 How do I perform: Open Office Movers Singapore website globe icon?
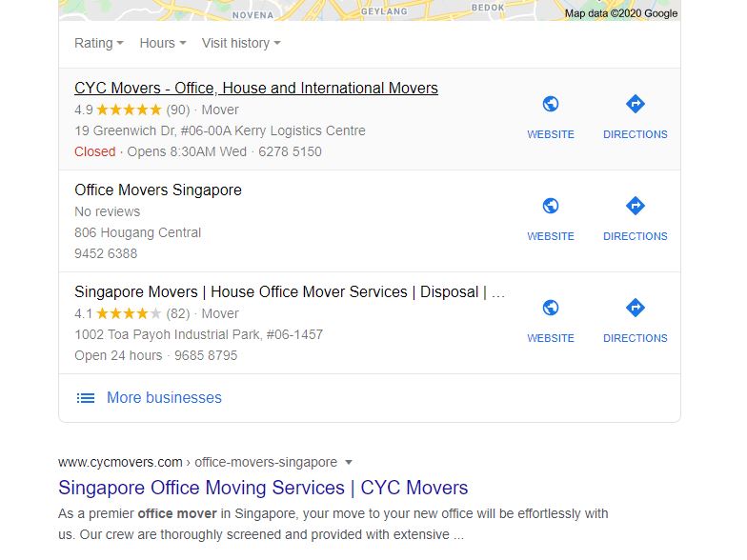click(551, 206)
